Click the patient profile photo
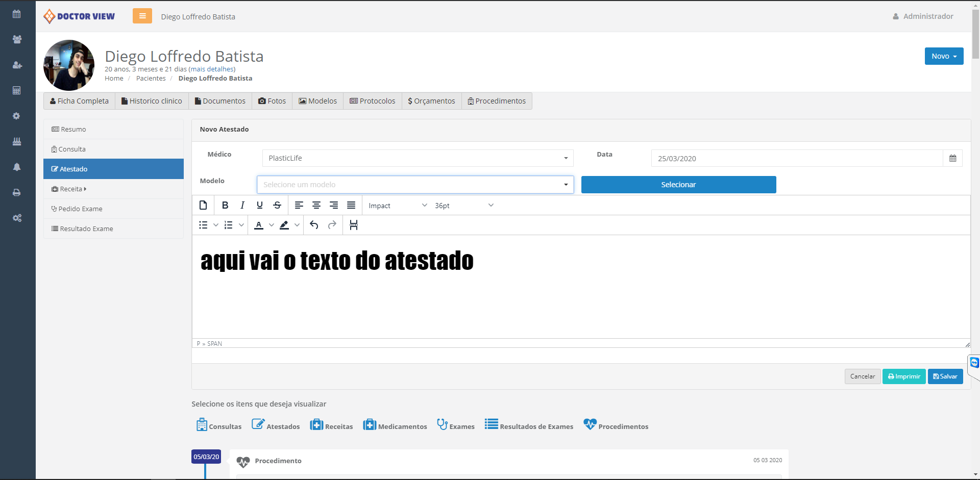This screenshot has height=480, width=980. tap(69, 65)
